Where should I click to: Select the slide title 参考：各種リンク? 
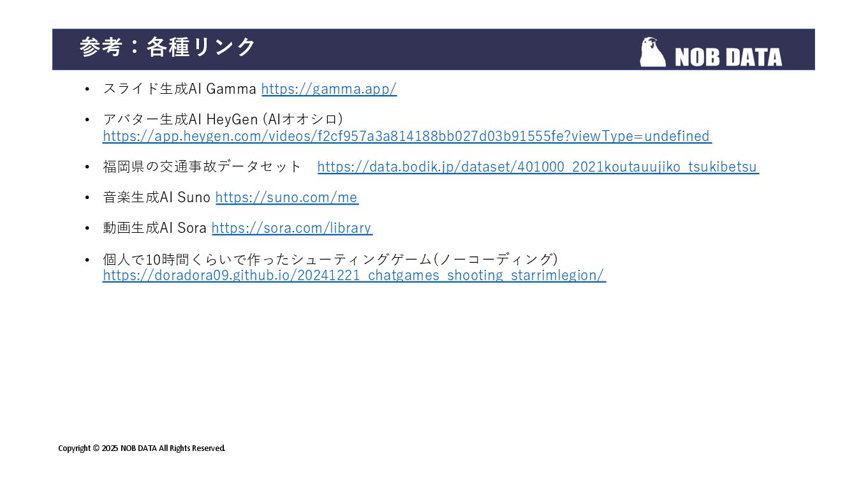tap(168, 47)
